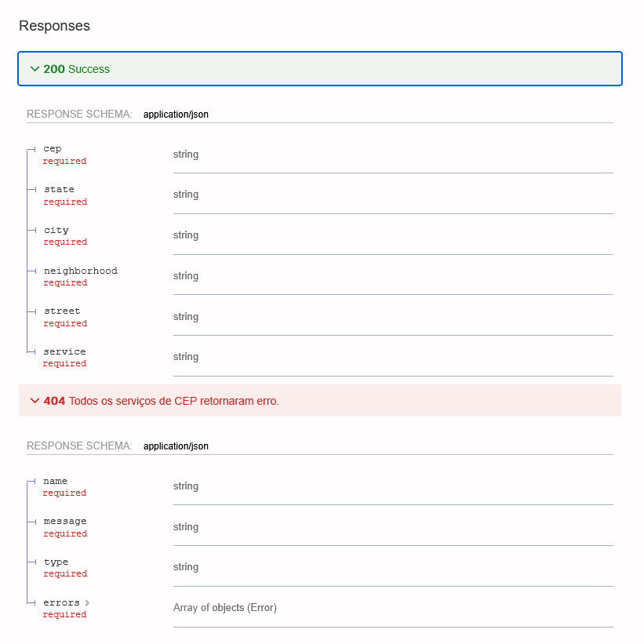Select the type property in 404 schema
644x644 pixels.
point(56,562)
